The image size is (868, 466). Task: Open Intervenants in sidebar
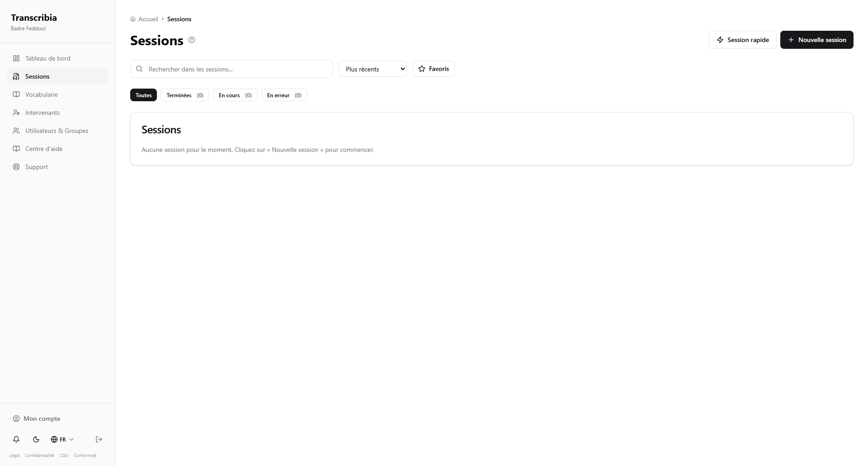tap(57, 113)
